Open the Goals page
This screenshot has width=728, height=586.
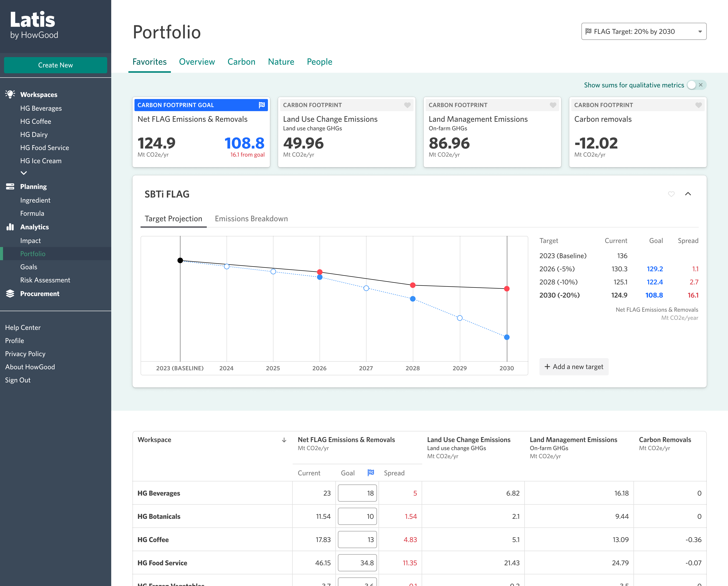click(29, 267)
